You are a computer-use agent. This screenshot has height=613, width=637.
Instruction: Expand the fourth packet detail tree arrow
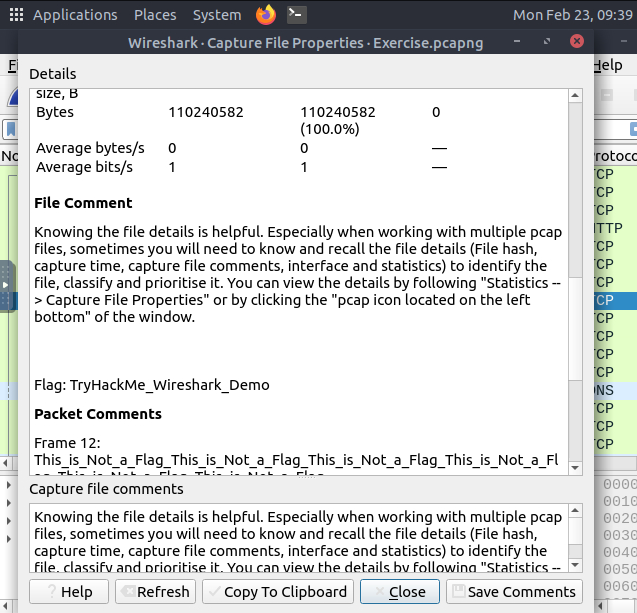pyautogui.click(x=9, y=539)
